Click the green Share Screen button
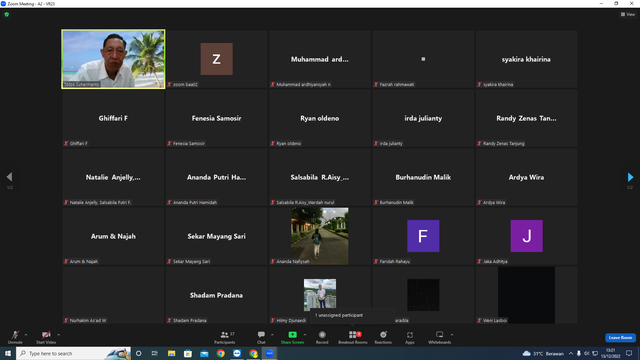 pyautogui.click(x=292, y=337)
